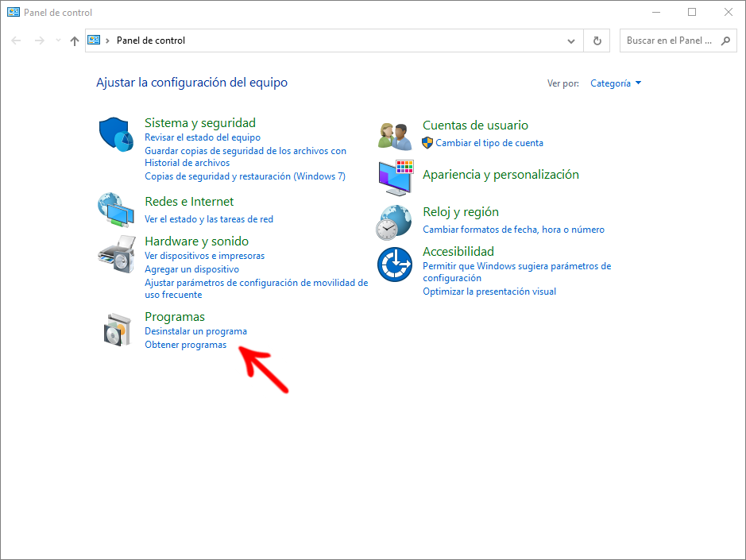
Task: Open Guardar copias de seguridad con Historial de archivos
Action: (x=245, y=156)
